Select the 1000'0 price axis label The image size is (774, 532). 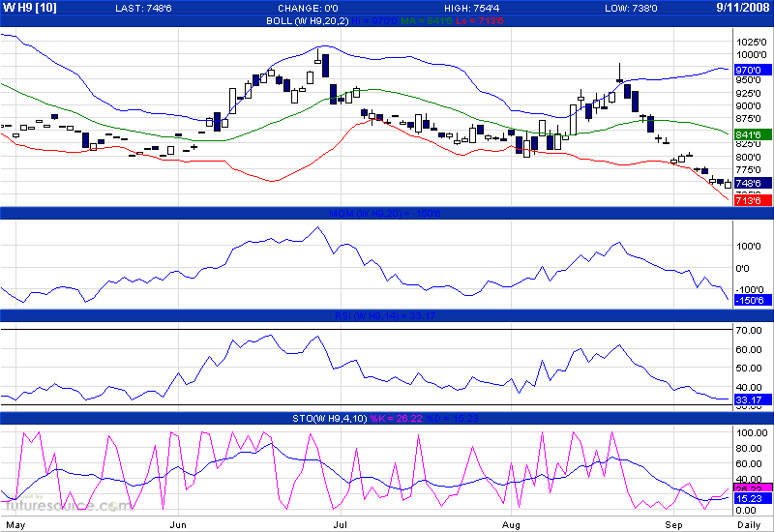(x=752, y=55)
